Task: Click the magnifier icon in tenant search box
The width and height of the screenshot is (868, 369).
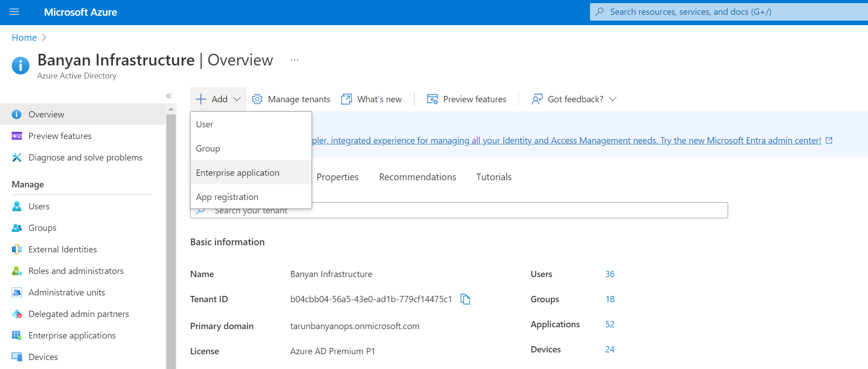Action: click(x=200, y=211)
